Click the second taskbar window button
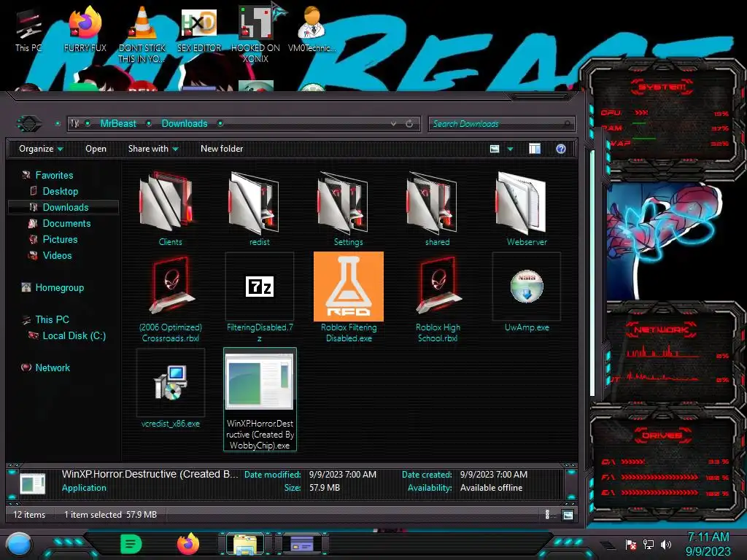Screen dimensions: 747x560 click(x=302, y=544)
